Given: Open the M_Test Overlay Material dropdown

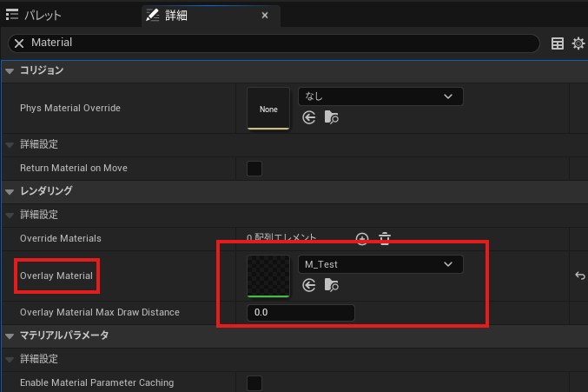Looking at the screenshot, I should [x=380, y=263].
